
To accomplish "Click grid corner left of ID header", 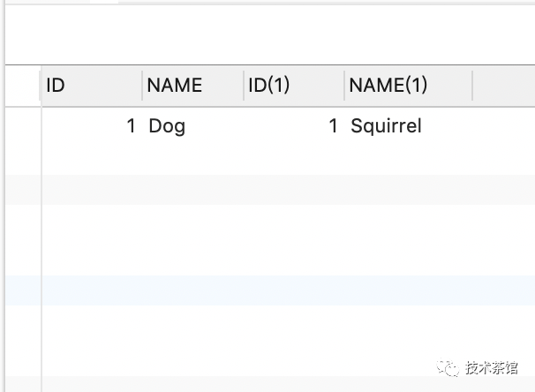I will pos(23,86).
